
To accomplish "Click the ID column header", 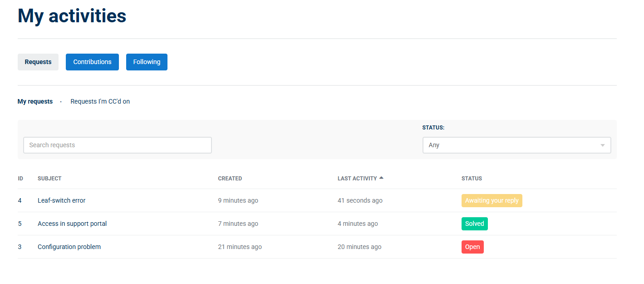I will point(20,179).
